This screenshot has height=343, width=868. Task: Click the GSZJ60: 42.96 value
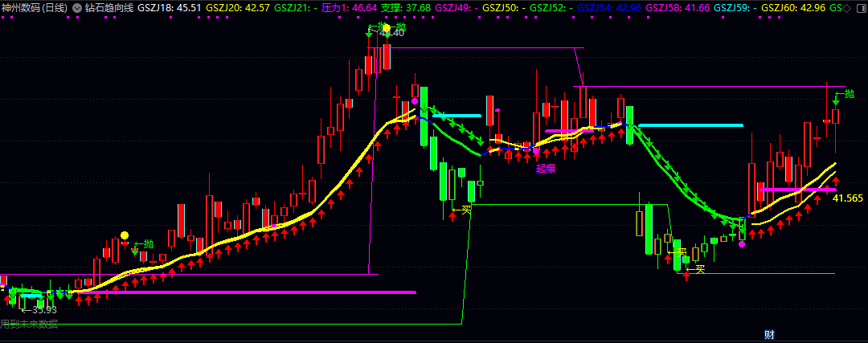(793, 8)
